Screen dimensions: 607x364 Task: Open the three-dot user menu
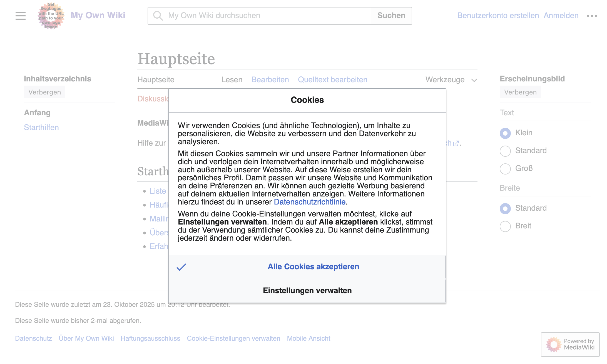(x=592, y=16)
